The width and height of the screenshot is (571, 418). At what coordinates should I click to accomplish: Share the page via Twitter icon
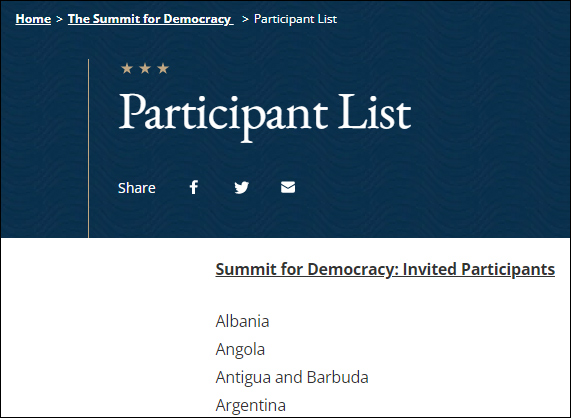pyautogui.click(x=241, y=188)
